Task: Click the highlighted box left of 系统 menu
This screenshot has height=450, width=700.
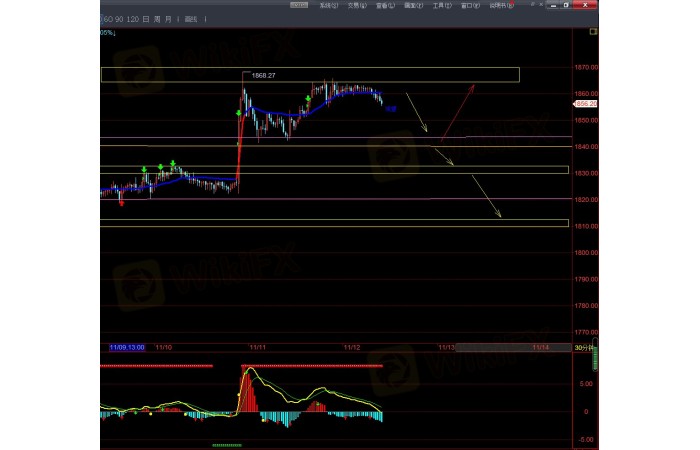Action: pyautogui.click(x=299, y=5)
